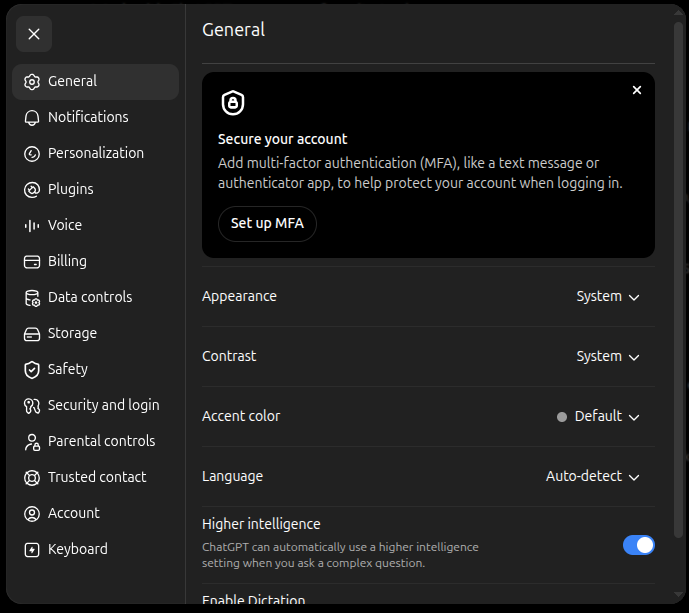Click the Higher intelligence label
Viewport: 689px width, 613px height.
tap(261, 524)
